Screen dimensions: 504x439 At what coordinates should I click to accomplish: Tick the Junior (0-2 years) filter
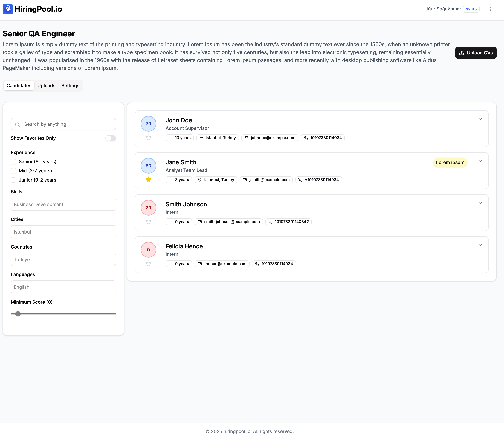point(13,180)
